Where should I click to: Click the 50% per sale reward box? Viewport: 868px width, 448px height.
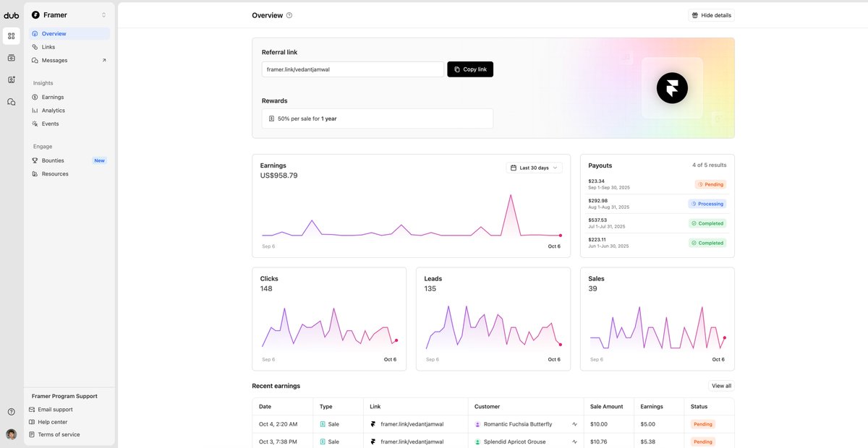[378, 119]
